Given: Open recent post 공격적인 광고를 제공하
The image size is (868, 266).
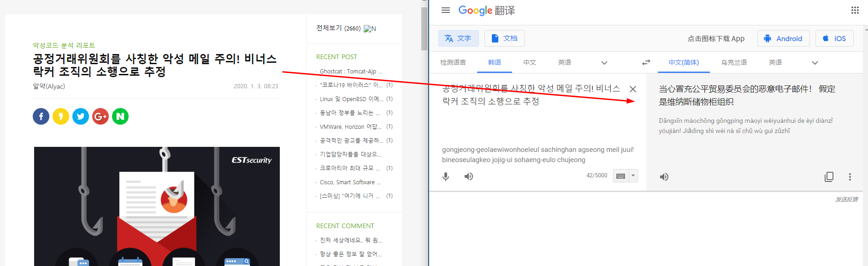Looking at the screenshot, I should (351, 140).
